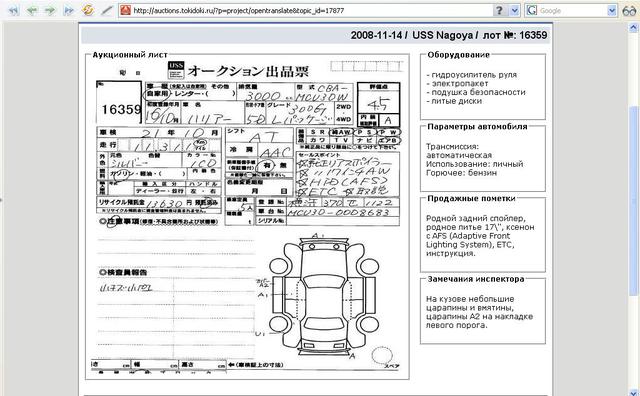
Task: Click the binoculars search icon
Action: click(x=629, y=11)
